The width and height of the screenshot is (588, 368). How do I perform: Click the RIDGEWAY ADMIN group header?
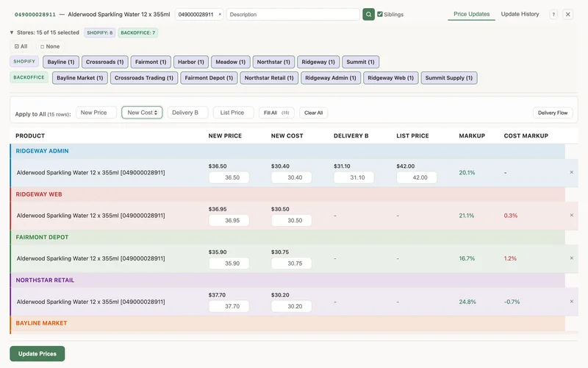click(x=287, y=151)
